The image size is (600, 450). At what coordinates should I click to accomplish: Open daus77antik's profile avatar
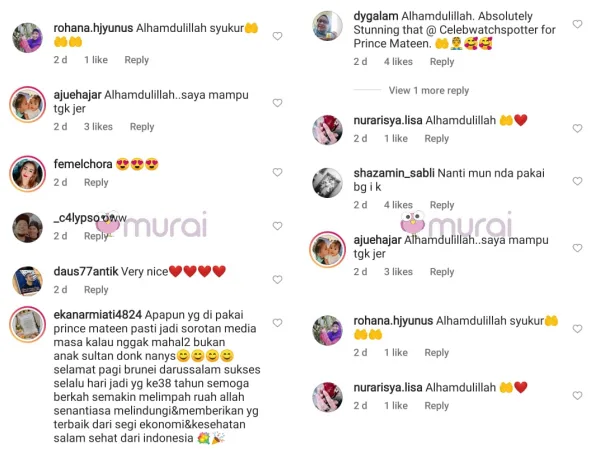click(x=28, y=281)
